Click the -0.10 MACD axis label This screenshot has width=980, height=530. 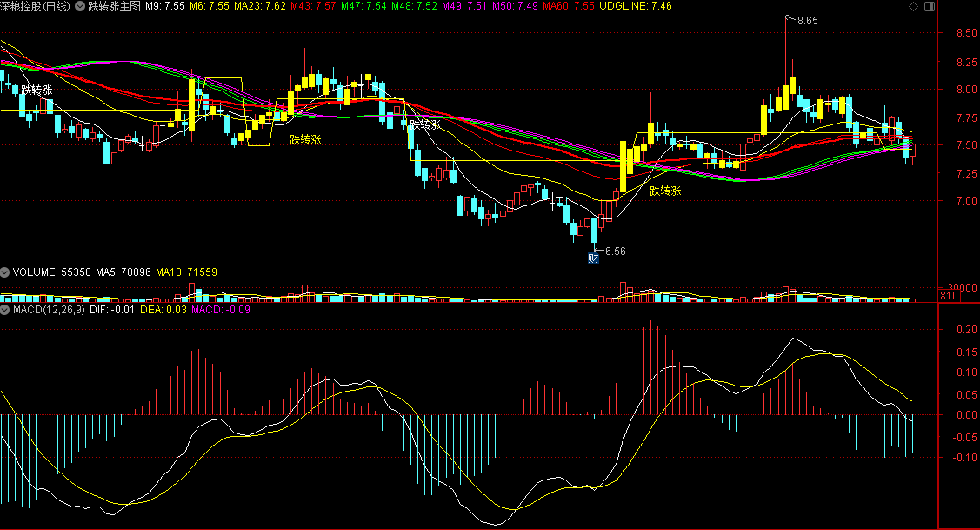coord(965,458)
